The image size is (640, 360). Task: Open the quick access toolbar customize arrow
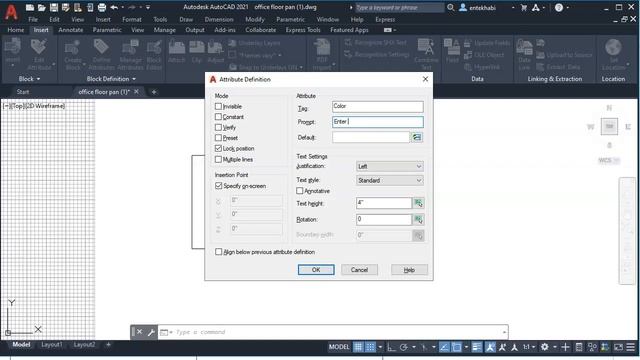point(148,7)
